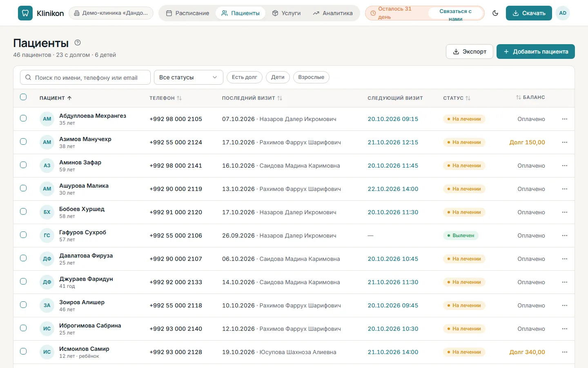Sort by the Статус column arrows
588x368 pixels.
point(468,98)
